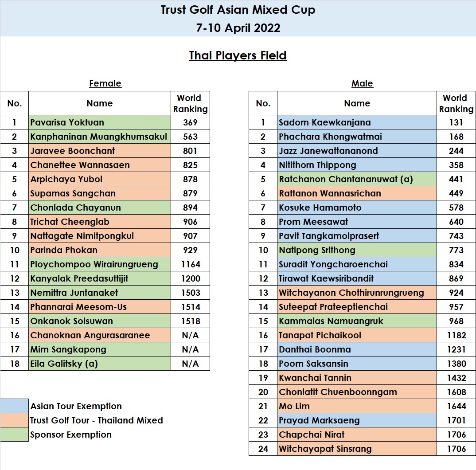Select the Sadom Kaewkanjana name cell

click(357, 122)
